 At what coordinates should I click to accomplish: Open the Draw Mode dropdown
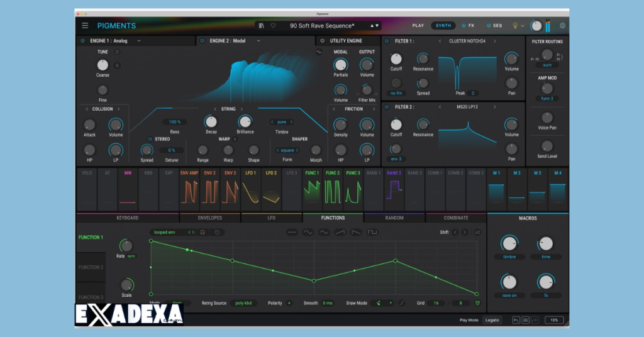click(382, 303)
